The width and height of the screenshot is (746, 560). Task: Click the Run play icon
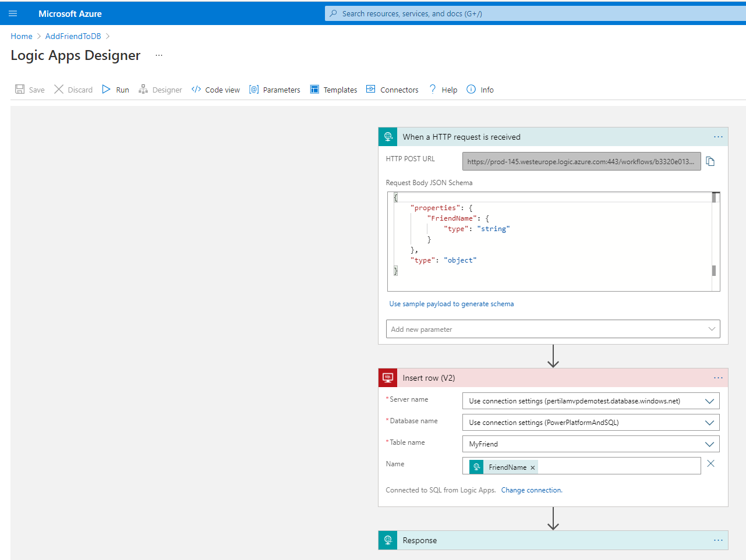click(107, 90)
